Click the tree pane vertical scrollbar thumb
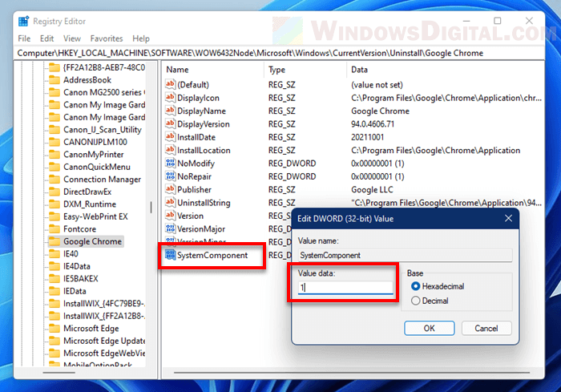Viewport: 561px width, 392px height. click(x=151, y=208)
